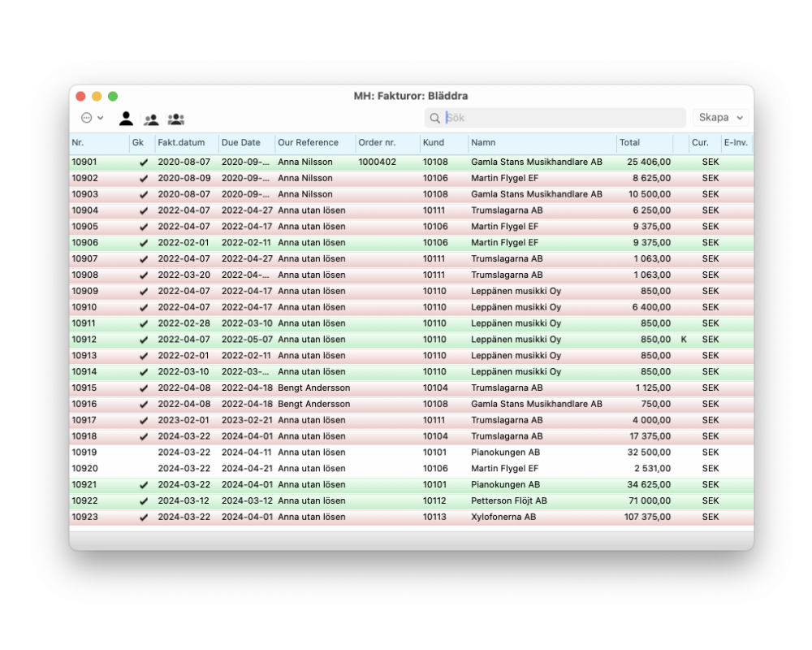Click Martin Flygel EF on invoice 10920 row
Screen dimensions: 812x650
tap(504, 469)
